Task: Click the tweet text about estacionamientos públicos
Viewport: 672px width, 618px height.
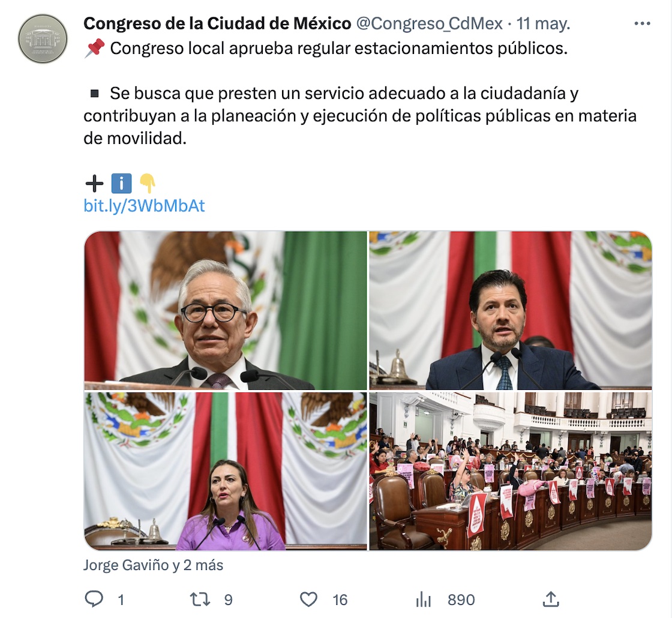Action: 338,49
